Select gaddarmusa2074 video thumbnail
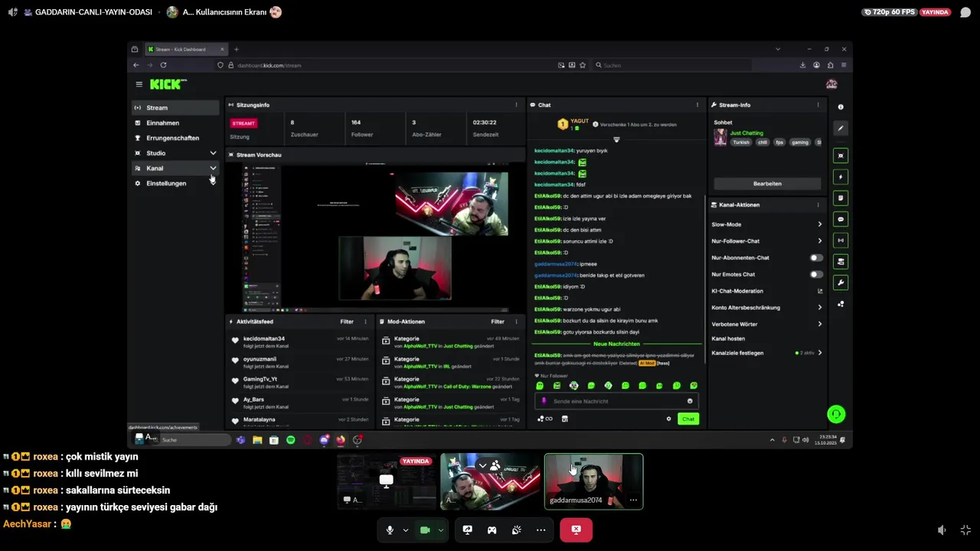980x551 pixels. coord(593,481)
